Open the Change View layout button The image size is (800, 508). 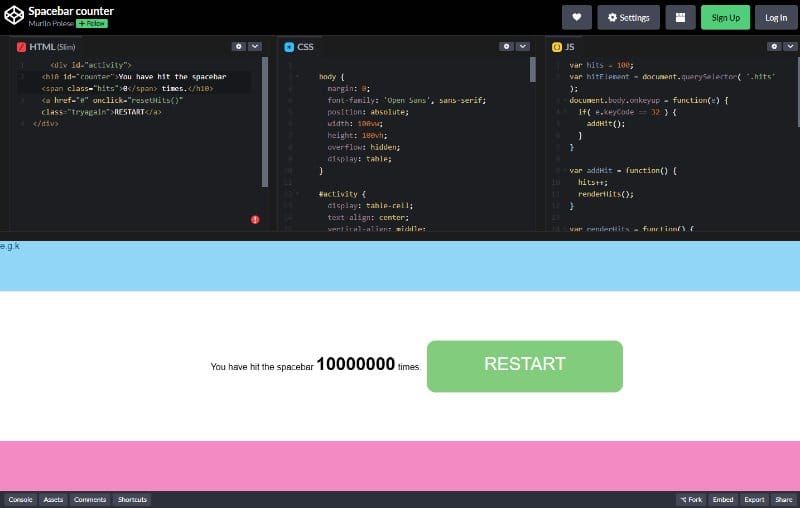681,17
